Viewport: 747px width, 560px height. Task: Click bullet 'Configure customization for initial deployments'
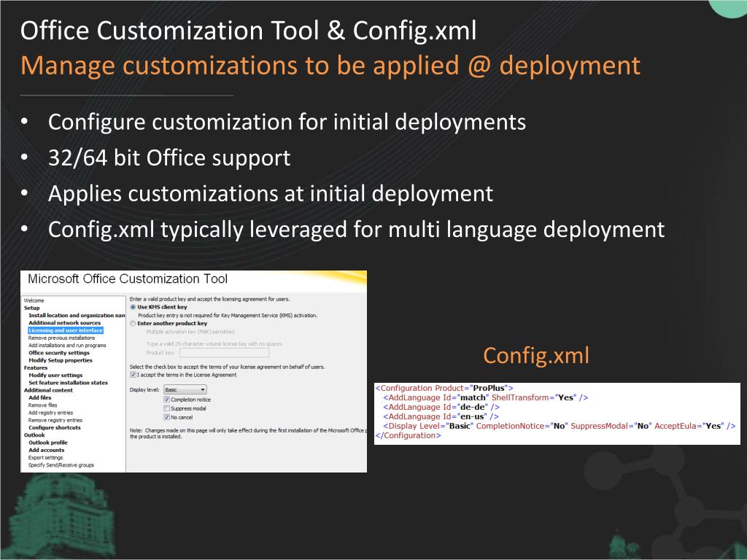pyautogui.click(x=287, y=122)
